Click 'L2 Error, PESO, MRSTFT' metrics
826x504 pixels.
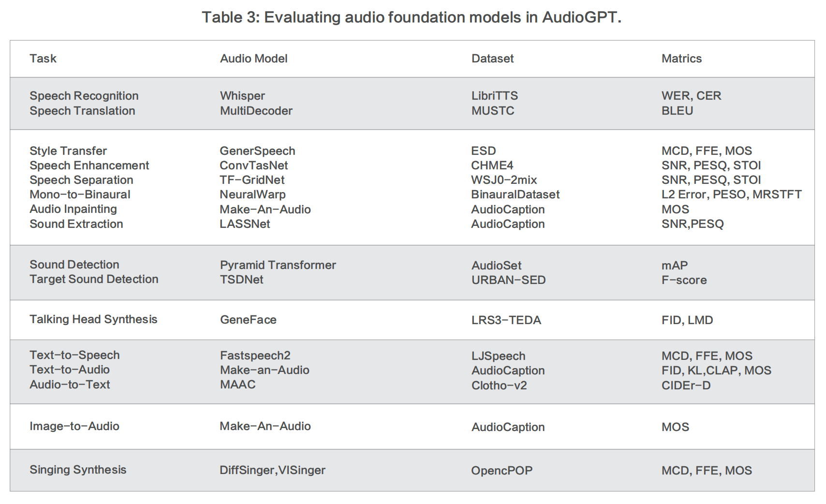[731, 194]
